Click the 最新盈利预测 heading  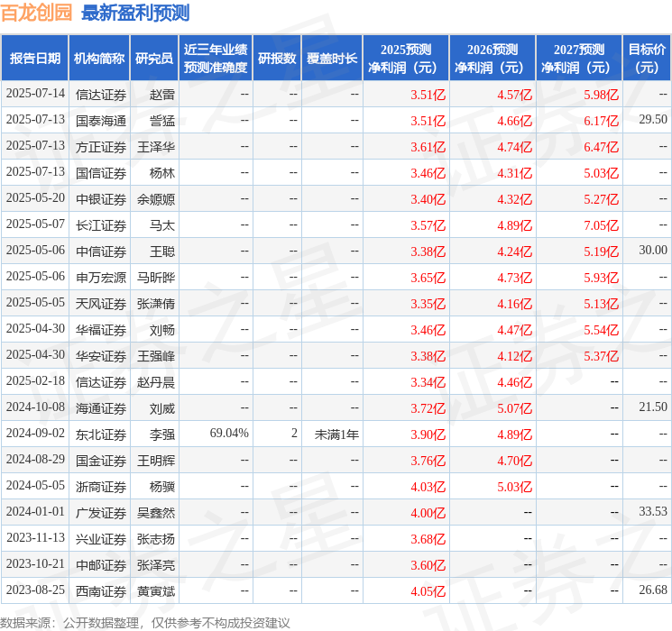click(135, 13)
